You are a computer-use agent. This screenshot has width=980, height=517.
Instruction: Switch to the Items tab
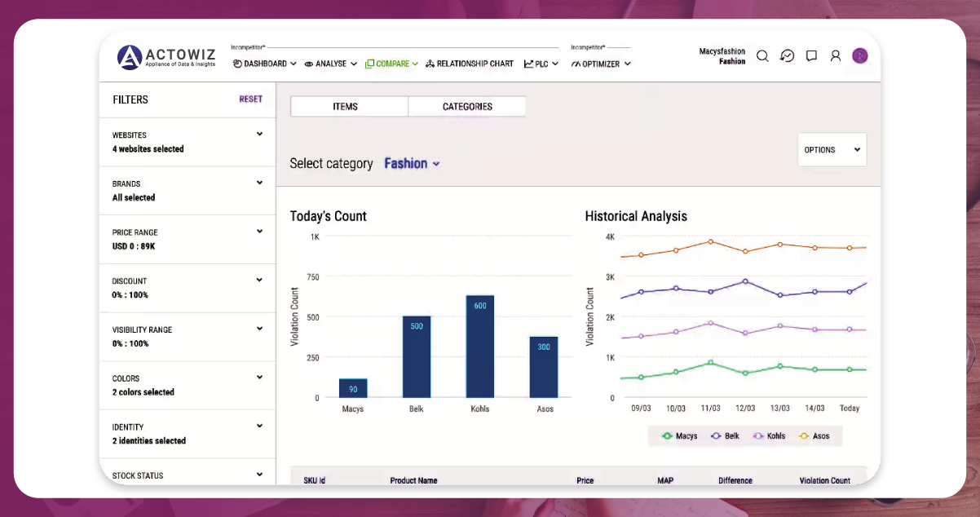(349, 107)
